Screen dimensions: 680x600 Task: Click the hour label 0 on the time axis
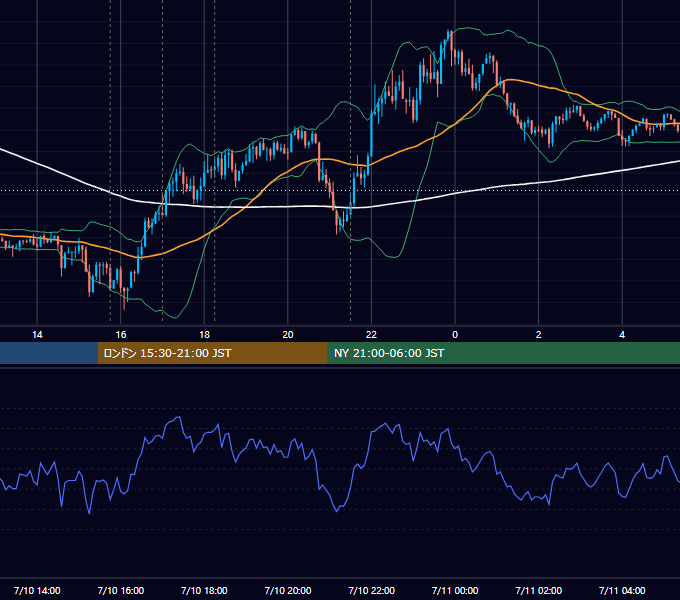click(455, 335)
